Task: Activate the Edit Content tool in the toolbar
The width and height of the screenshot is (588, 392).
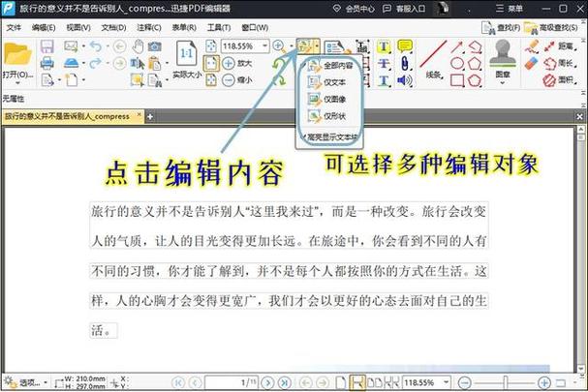Action: [304, 46]
